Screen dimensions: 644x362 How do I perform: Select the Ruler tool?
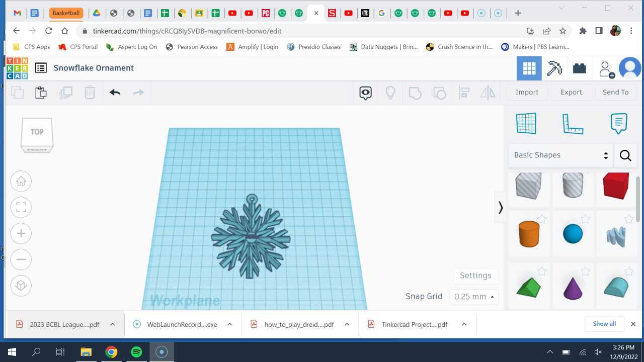573,123
